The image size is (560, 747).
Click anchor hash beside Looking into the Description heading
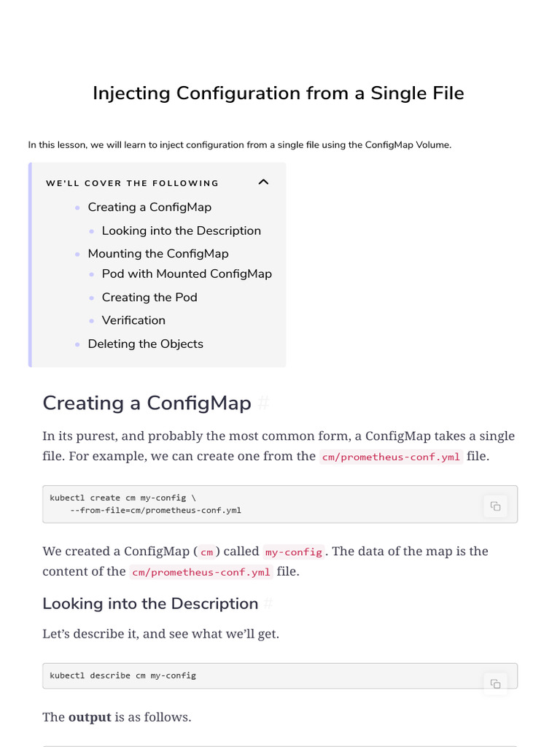(268, 604)
